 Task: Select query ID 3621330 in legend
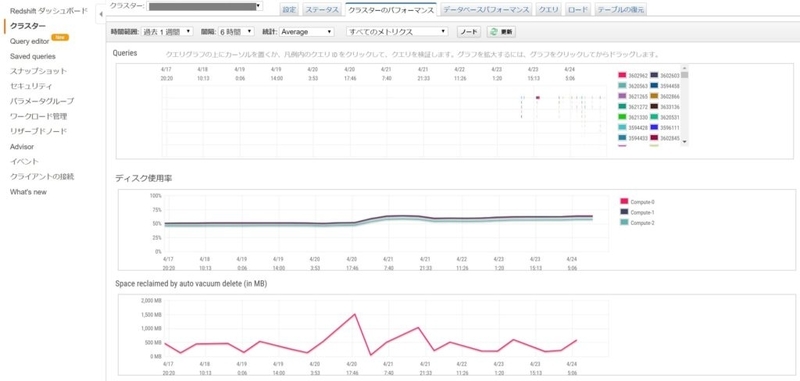coord(638,117)
